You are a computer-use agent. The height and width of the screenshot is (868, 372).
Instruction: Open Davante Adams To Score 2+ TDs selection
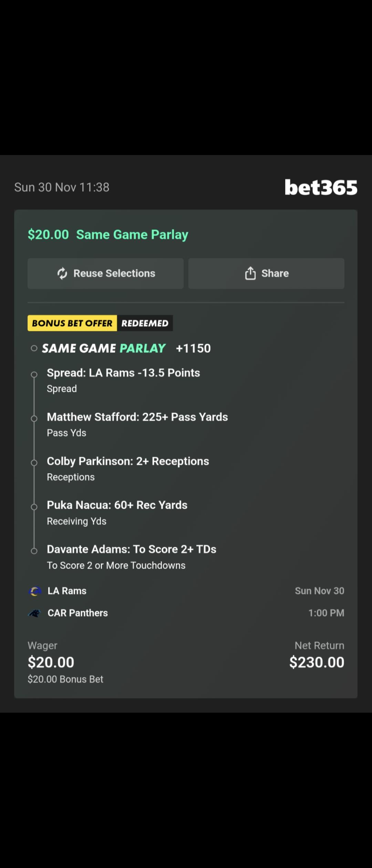click(x=132, y=549)
